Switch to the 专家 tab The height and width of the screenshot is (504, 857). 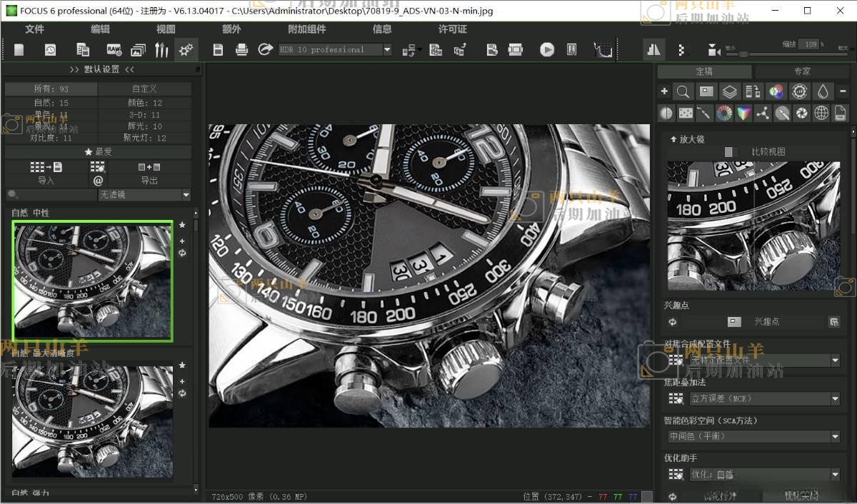point(801,71)
